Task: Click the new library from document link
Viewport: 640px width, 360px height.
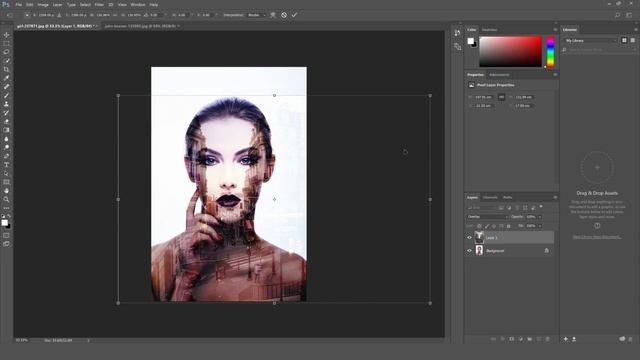Action: (x=597, y=237)
